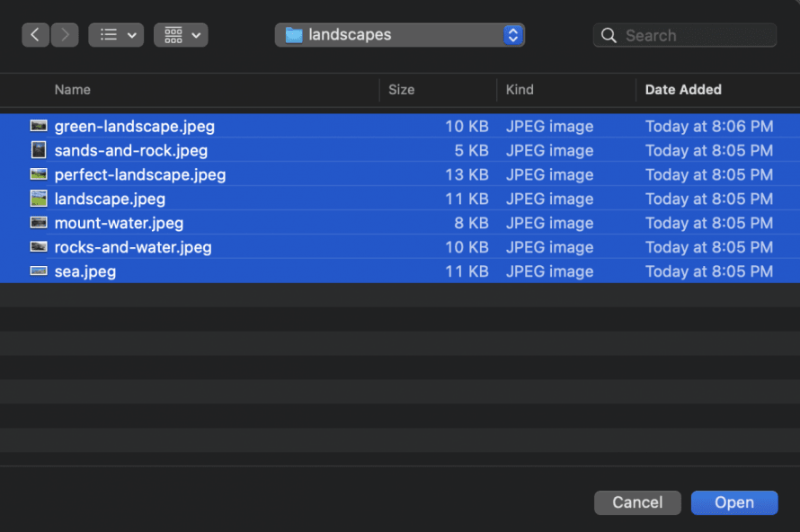Viewport: 800px width, 532px height.
Task: Open the list view options dropdown
Action: [116, 35]
